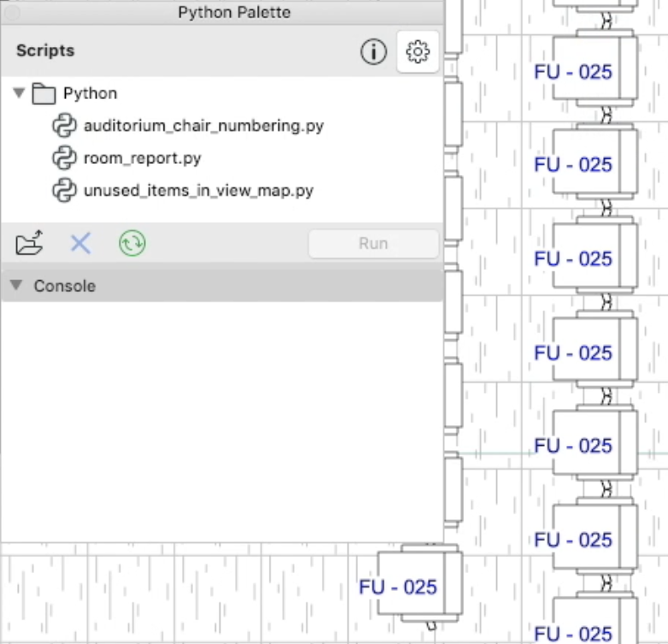
Task: Select the unused_items_in_view_map.py script
Action: tap(198, 190)
